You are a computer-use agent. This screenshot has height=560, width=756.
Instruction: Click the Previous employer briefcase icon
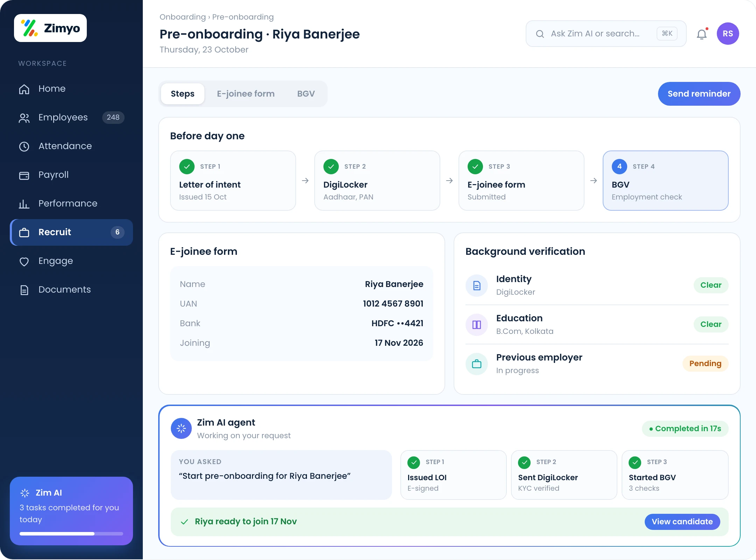pyautogui.click(x=477, y=364)
